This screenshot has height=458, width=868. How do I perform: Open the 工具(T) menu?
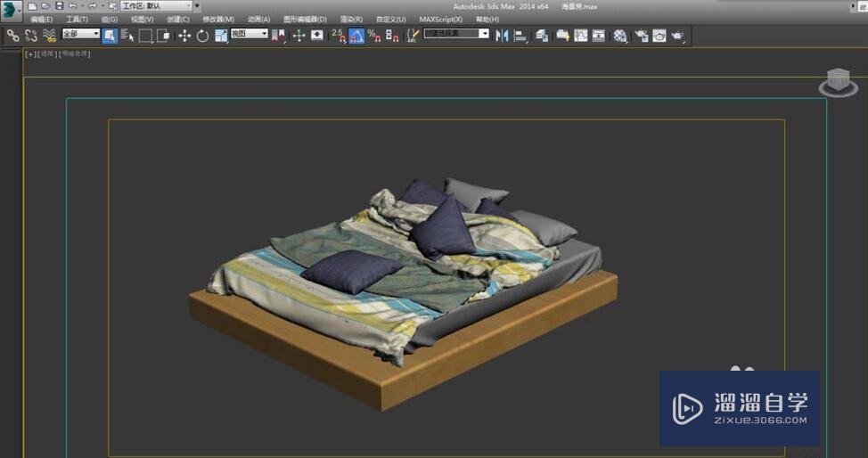[x=77, y=20]
